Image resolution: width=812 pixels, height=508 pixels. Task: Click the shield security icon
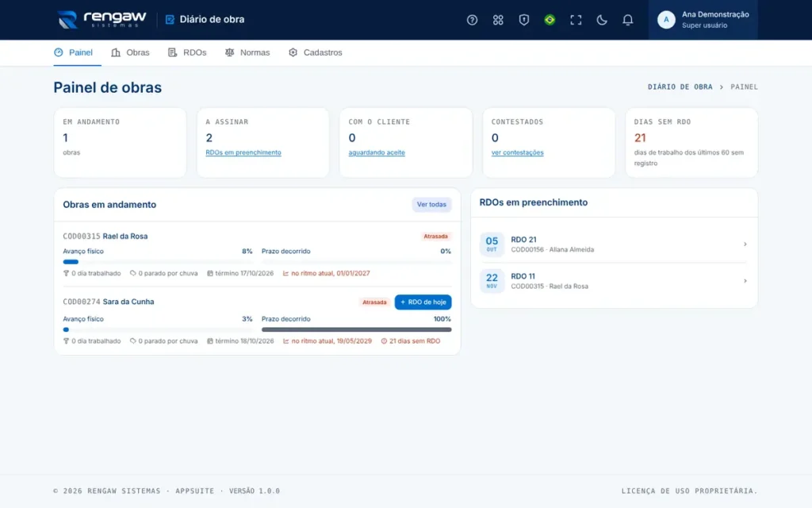coord(523,20)
